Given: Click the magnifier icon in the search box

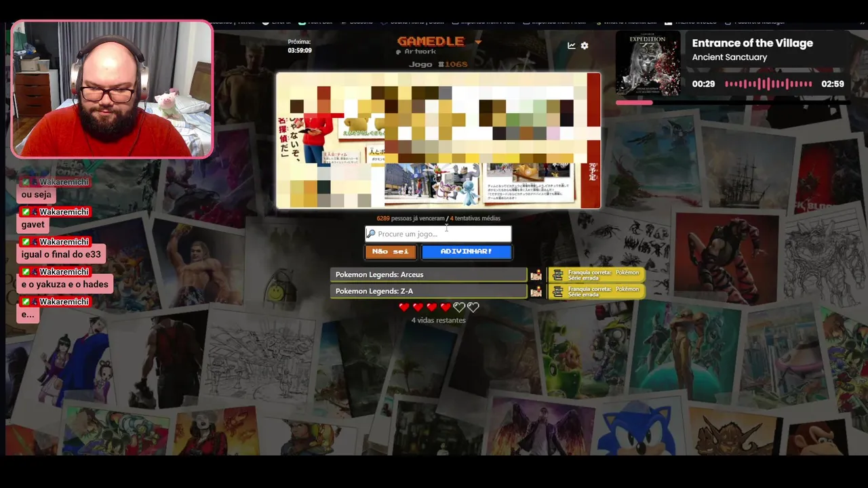Looking at the screenshot, I should coord(371,234).
